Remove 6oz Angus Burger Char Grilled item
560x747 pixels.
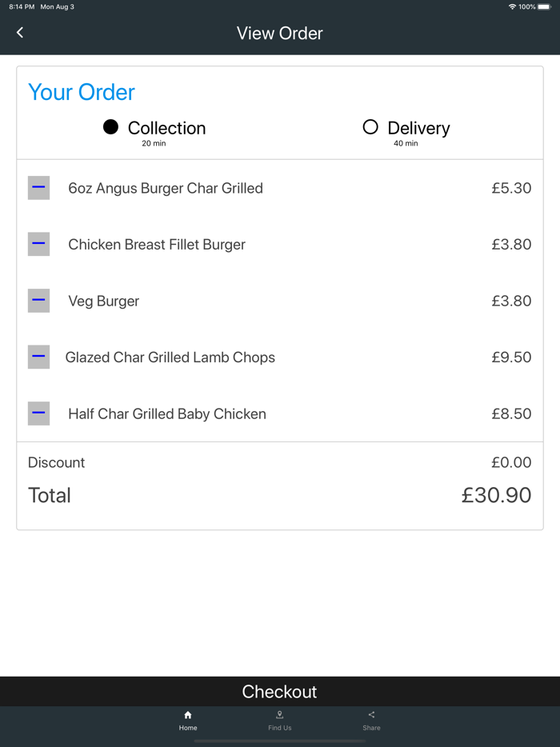(38, 188)
